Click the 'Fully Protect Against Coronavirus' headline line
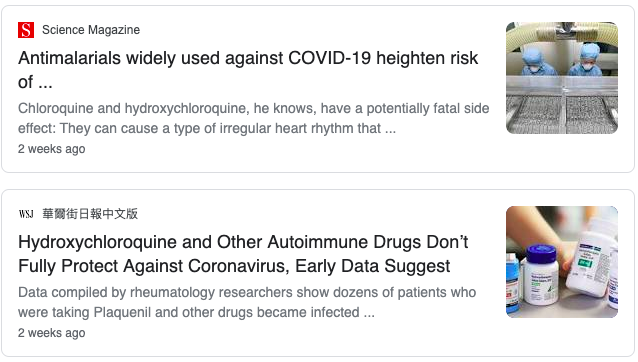The image size is (638, 362). click(x=234, y=266)
